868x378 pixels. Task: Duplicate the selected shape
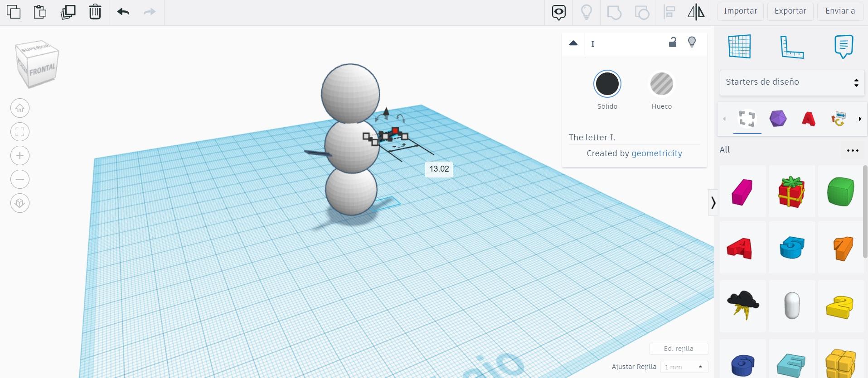point(68,12)
